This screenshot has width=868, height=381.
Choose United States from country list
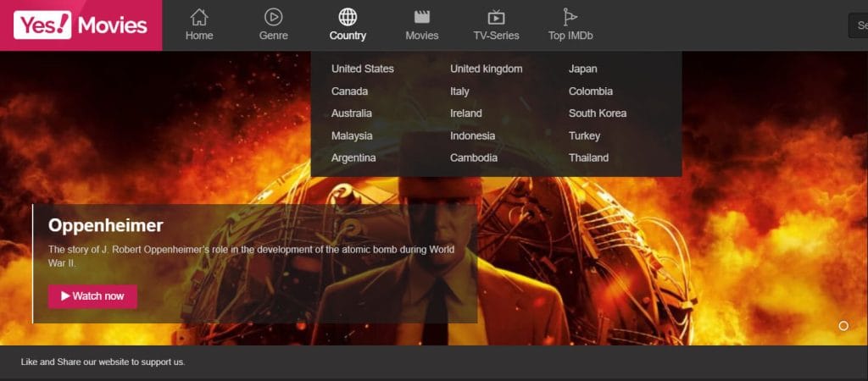pos(363,69)
